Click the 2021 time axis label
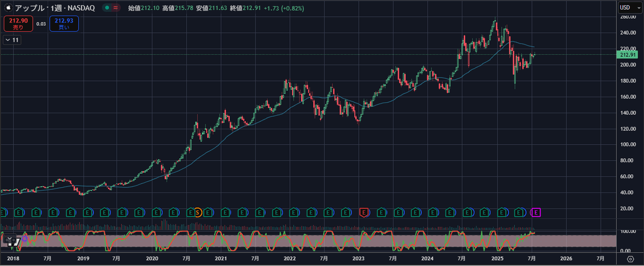 click(x=221, y=258)
